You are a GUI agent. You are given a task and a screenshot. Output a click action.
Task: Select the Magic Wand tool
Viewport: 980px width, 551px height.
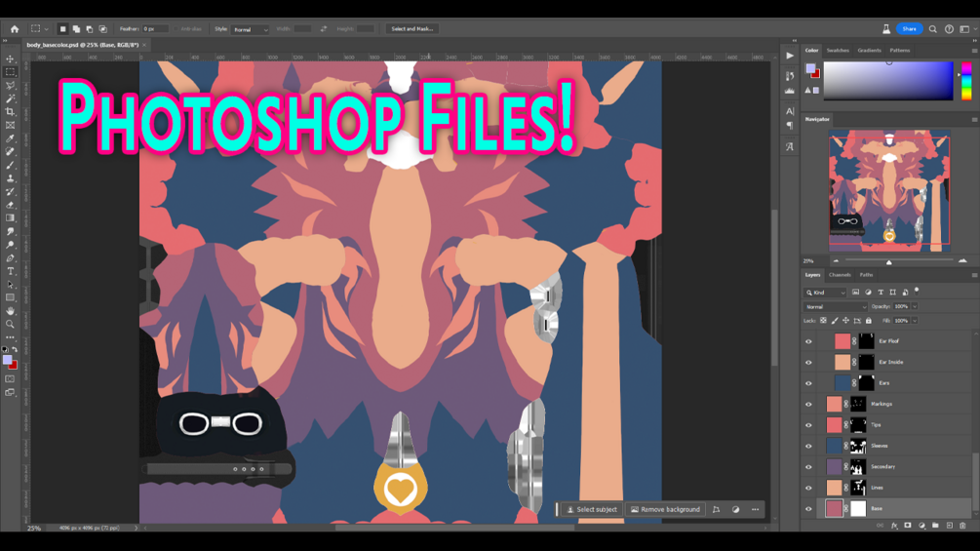[x=10, y=98]
